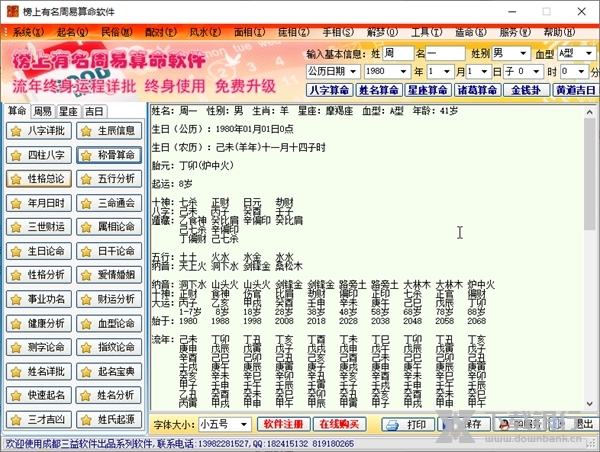Image resolution: width=600 pixels, height=452 pixels.
Task: Click printer icon on 打印 button
Action: click(x=392, y=425)
